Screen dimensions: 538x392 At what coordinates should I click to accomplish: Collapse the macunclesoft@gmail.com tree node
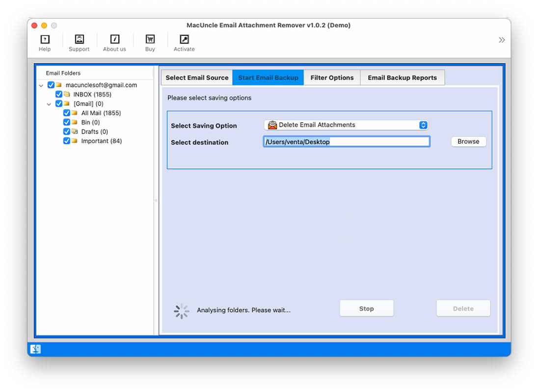pos(41,85)
